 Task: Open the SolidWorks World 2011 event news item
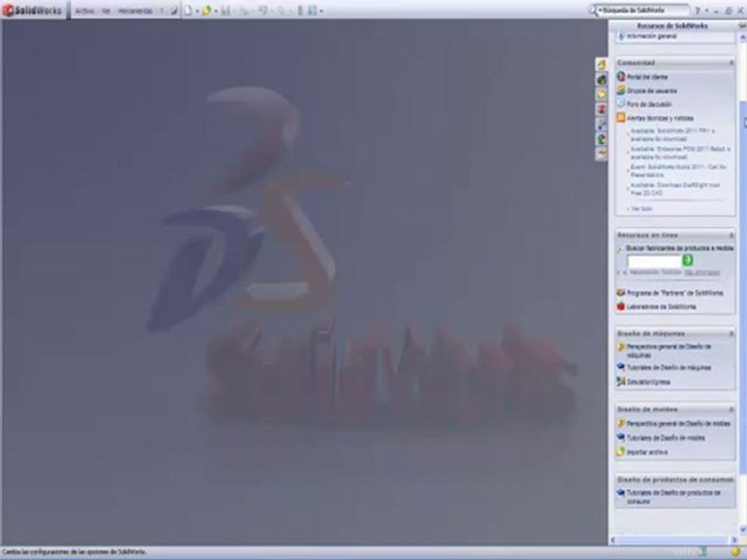pos(678,171)
